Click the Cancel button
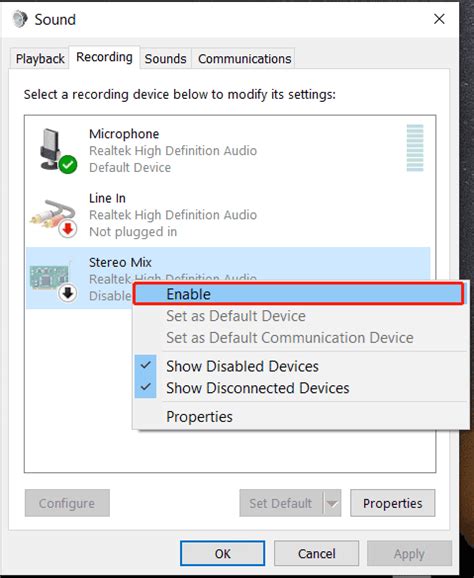The height and width of the screenshot is (578, 474). click(x=317, y=553)
